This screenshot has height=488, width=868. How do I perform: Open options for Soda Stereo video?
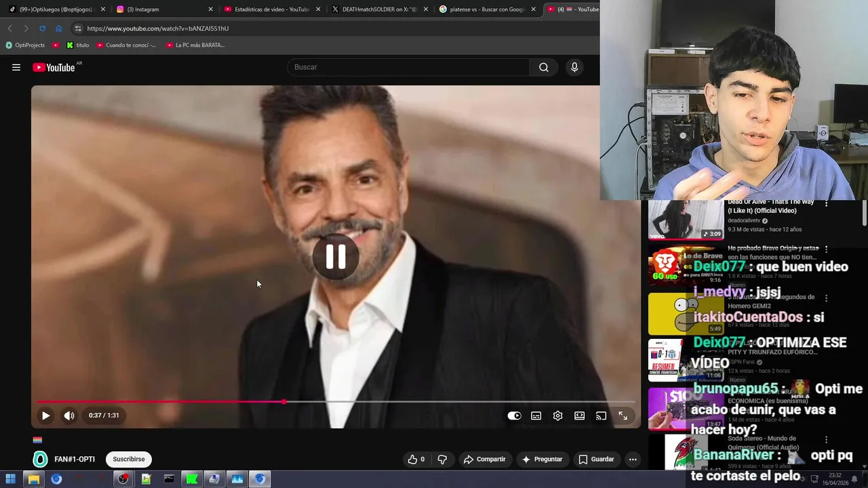pyautogui.click(x=826, y=440)
